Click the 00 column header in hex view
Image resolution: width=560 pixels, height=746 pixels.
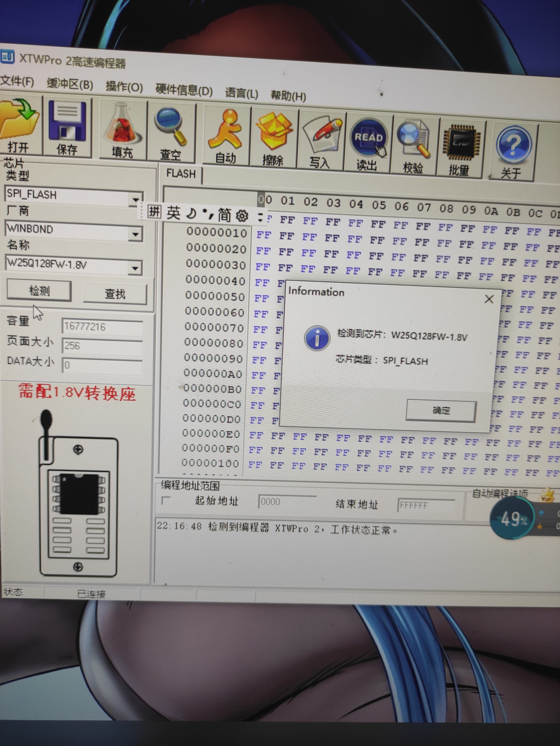(x=265, y=200)
